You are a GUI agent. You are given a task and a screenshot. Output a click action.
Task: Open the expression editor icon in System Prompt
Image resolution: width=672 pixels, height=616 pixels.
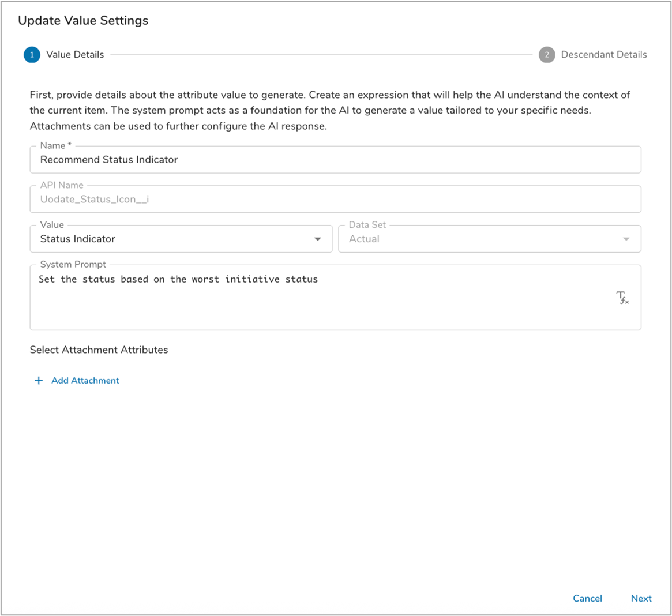(x=622, y=298)
